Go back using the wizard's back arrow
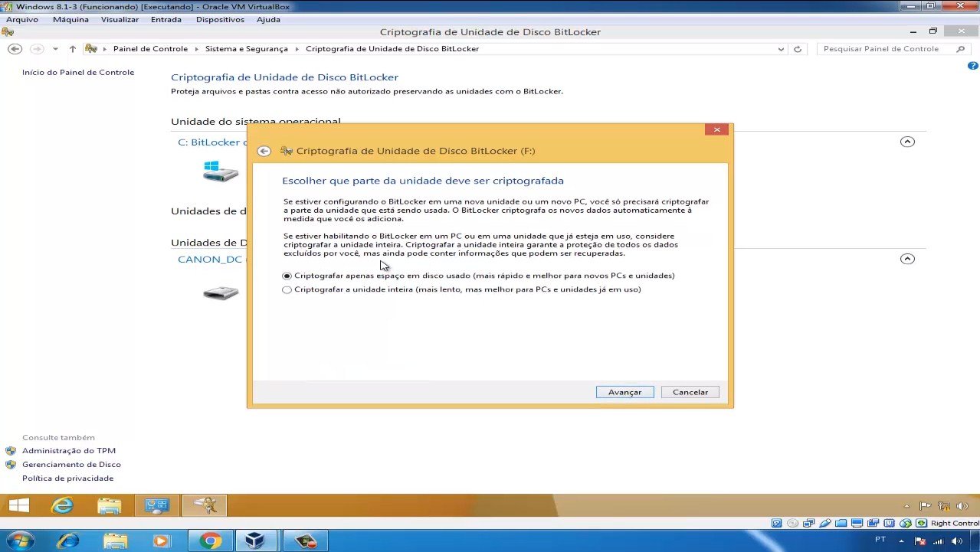The image size is (980, 552). click(x=264, y=151)
